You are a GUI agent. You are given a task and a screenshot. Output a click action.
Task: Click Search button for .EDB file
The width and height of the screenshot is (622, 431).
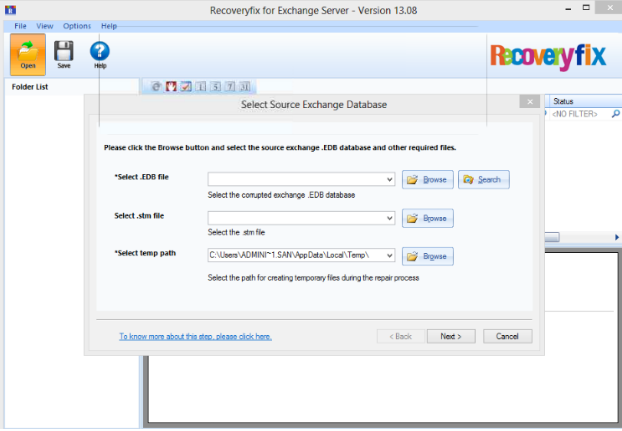point(484,180)
